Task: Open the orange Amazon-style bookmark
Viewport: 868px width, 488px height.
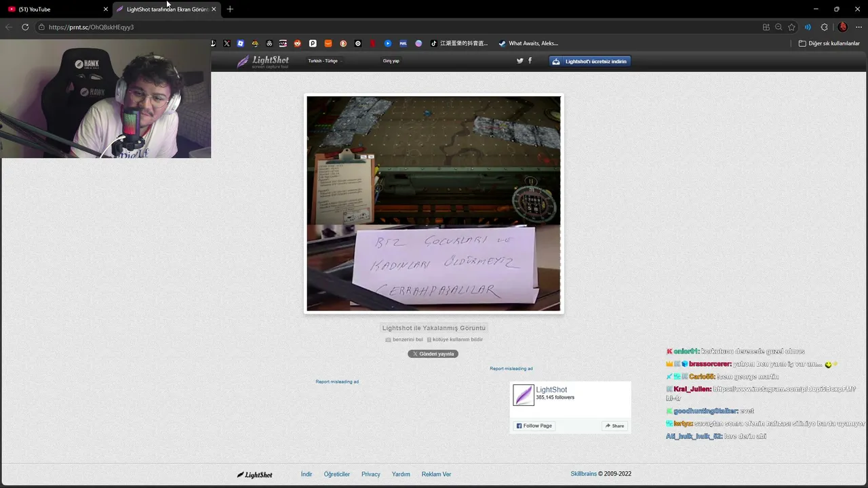Action: 328,43
